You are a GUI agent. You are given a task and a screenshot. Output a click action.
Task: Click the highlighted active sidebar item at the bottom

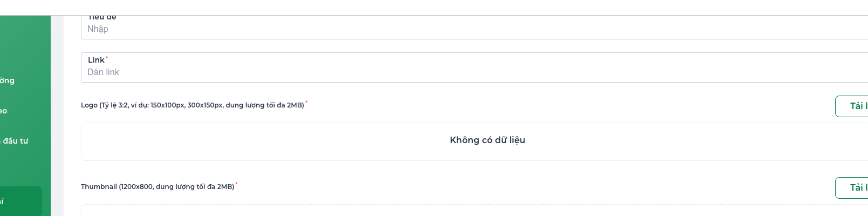click(20, 201)
